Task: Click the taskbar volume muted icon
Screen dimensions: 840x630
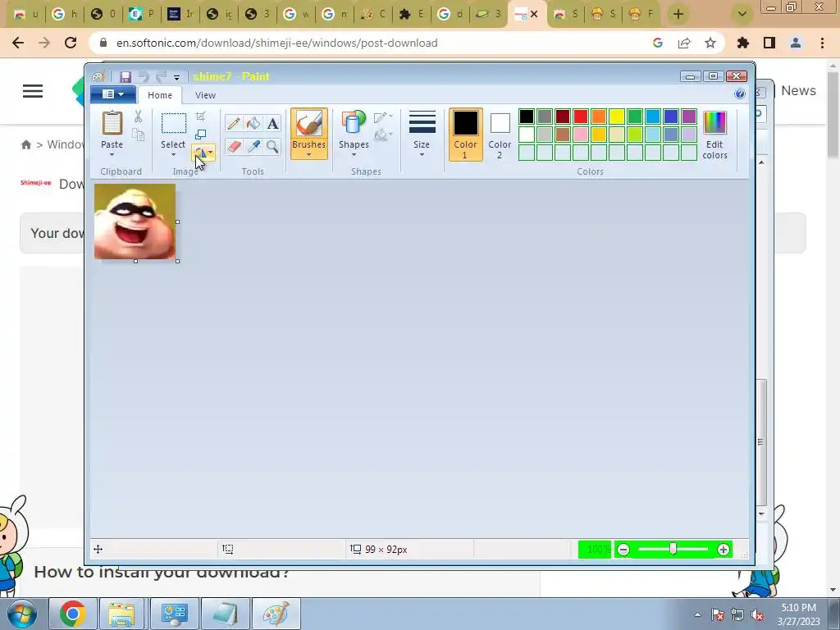Action: point(757,615)
